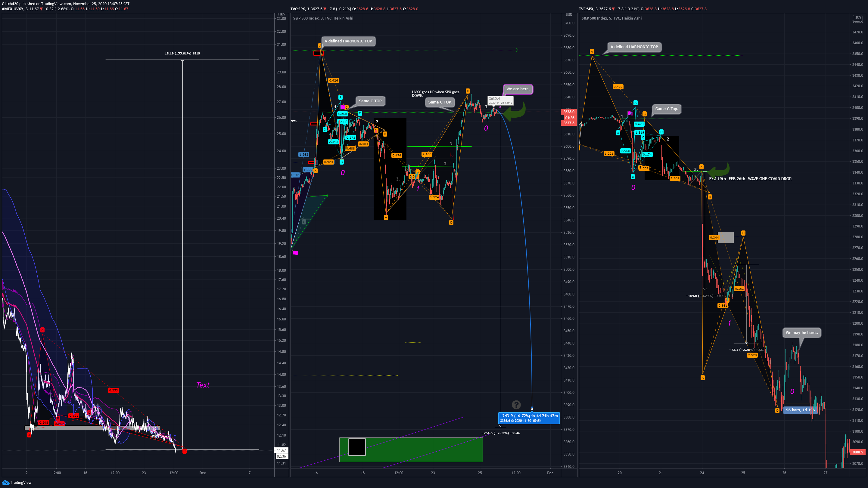Click the magenta 'Text' label on the UVXY chart

[x=203, y=385]
